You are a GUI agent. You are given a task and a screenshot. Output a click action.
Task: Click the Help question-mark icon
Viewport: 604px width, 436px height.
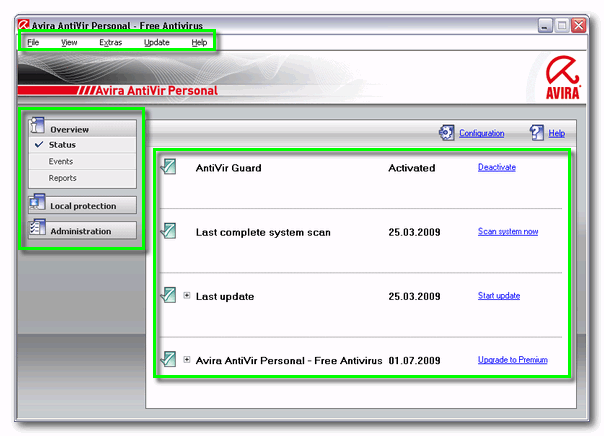tap(537, 133)
